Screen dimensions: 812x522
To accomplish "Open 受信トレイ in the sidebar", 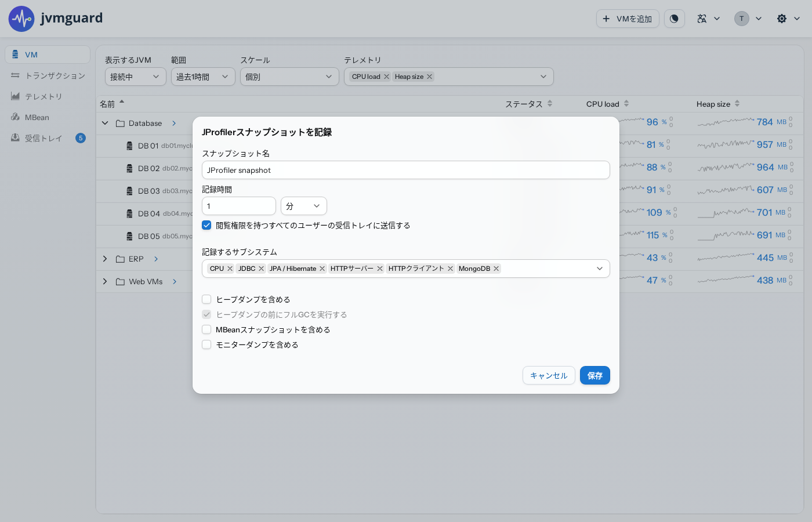I will [48, 138].
